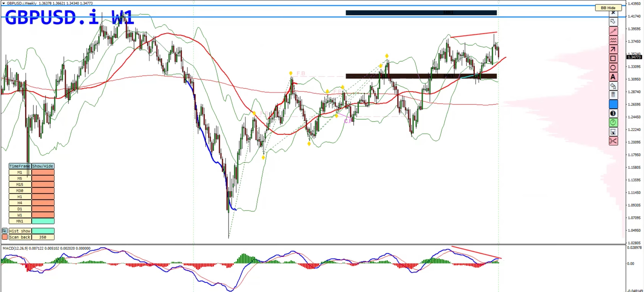This screenshot has width=644, height=292.
Task: Select the text label tool A
Action: click(613, 77)
